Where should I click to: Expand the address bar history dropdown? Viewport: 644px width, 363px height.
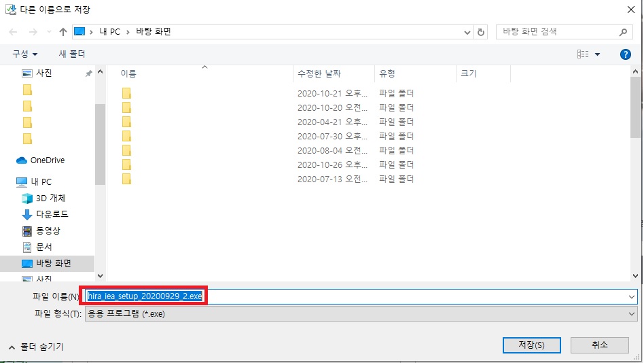pos(467,32)
